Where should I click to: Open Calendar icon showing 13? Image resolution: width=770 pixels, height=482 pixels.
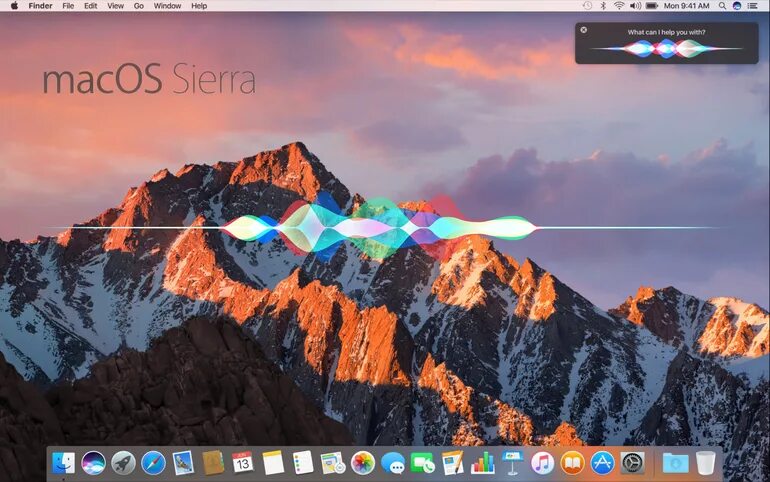click(243, 463)
